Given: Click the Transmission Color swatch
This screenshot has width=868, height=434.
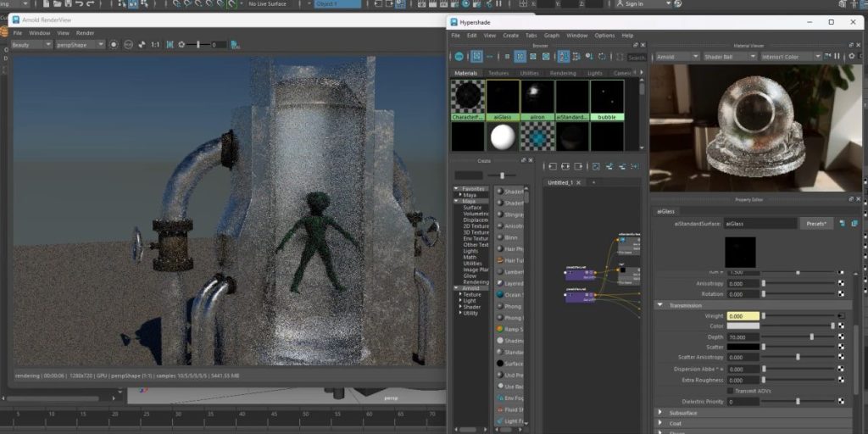Looking at the screenshot, I should pyautogui.click(x=743, y=325).
